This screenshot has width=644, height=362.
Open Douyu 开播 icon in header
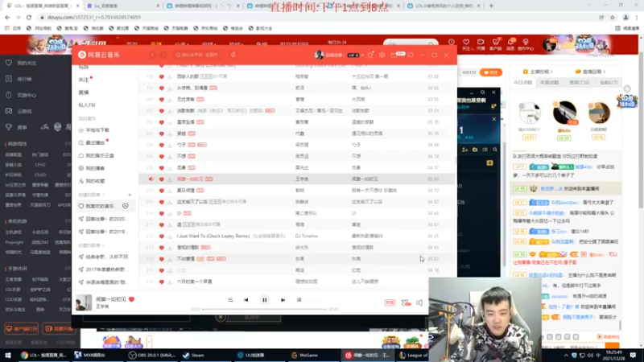481,44
